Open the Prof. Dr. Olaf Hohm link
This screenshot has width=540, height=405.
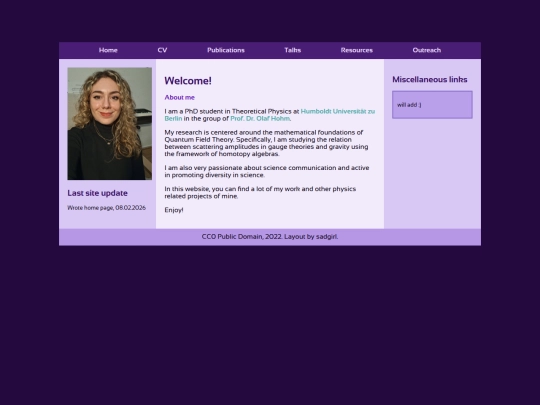point(260,118)
